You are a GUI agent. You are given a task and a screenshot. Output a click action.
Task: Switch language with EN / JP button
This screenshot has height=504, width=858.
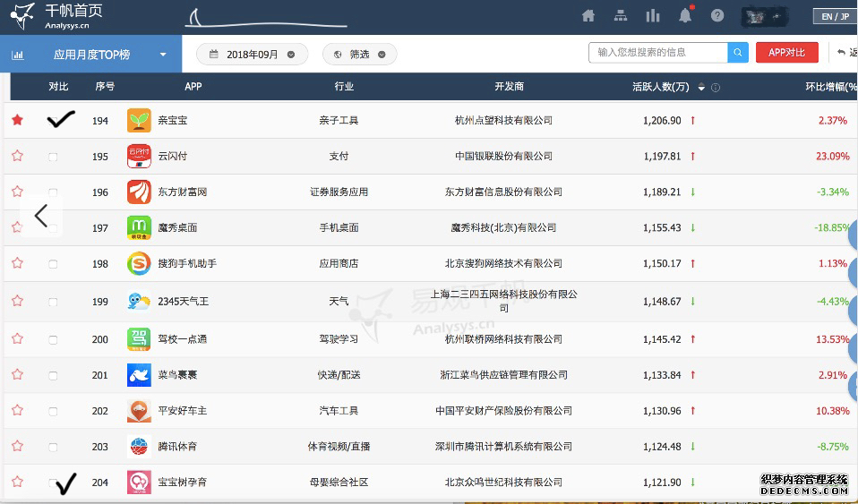pyautogui.click(x=835, y=16)
